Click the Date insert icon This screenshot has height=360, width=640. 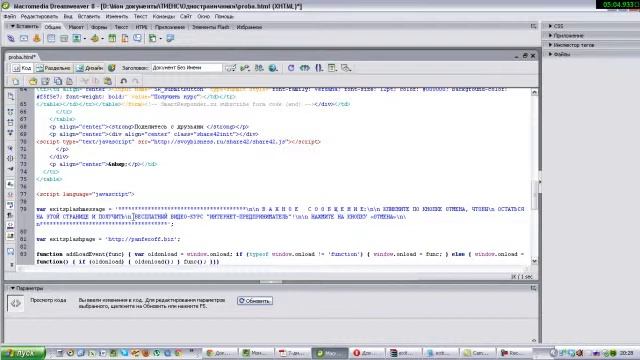pyautogui.click(x=112, y=38)
